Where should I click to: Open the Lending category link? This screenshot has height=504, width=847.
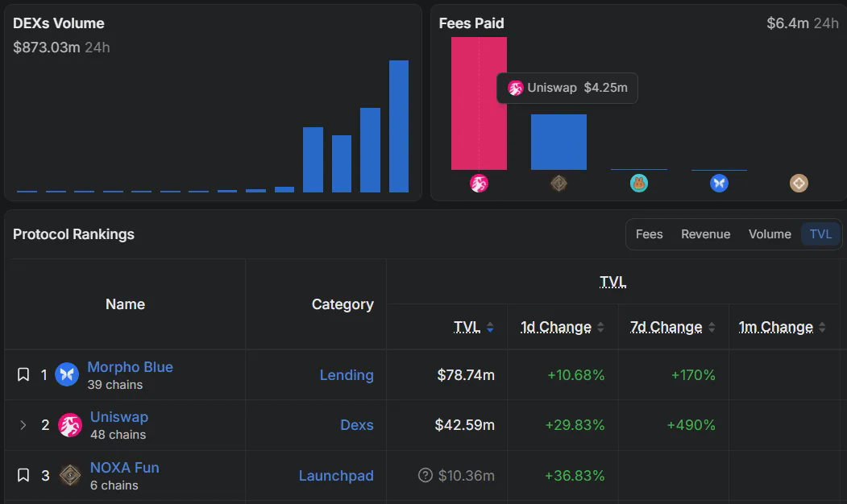(347, 375)
